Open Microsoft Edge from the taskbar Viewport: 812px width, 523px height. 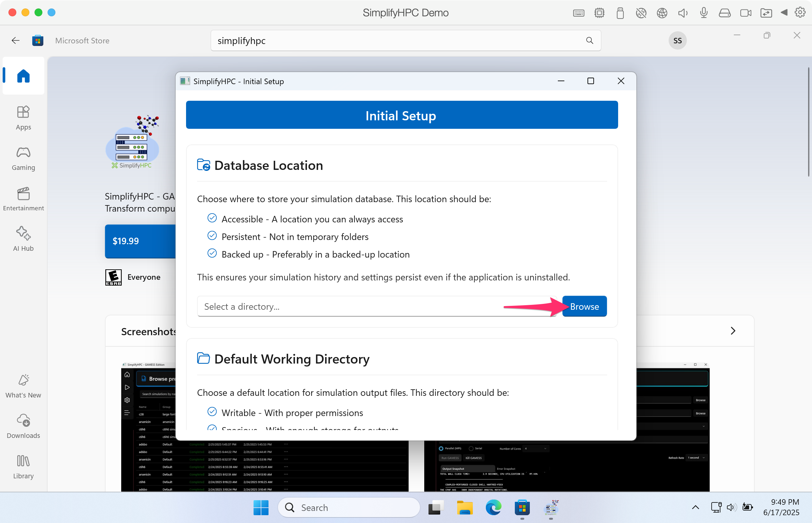click(493, 507)
